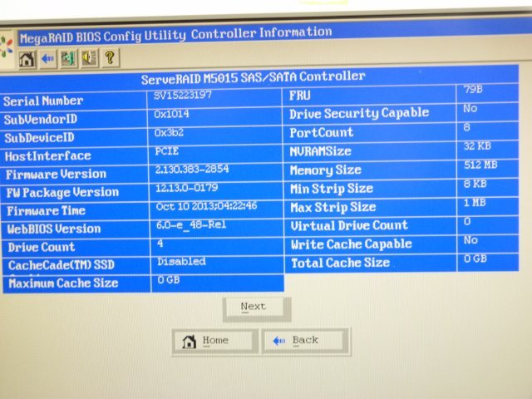Viewport: 532px width, 399px height.
Task: Select the Memory Size label
Action: click(x=326, y=170)
